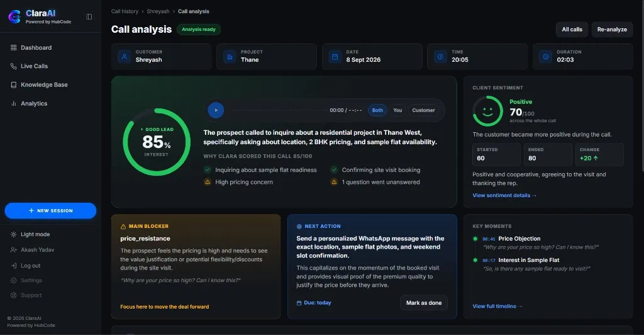Screen dimensions: 644x335
Task: Collapse the sidebar panel toggle icon
Action: (89, 17)
